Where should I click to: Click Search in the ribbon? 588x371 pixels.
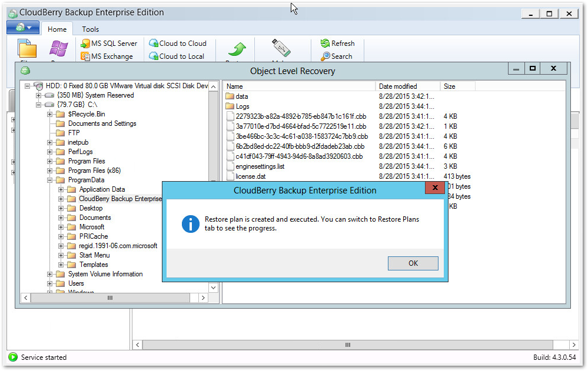(336, 56)
